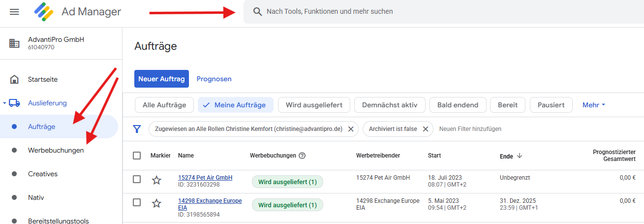Image resolution: width=644 pixels, height=224 pixels.
Task: Click the Google Ad Manager logo
Action: 43,12
